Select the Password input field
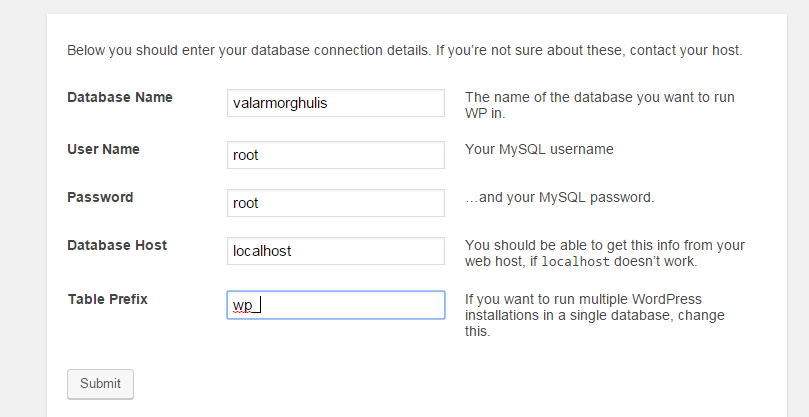 click(x=336, y=203)
